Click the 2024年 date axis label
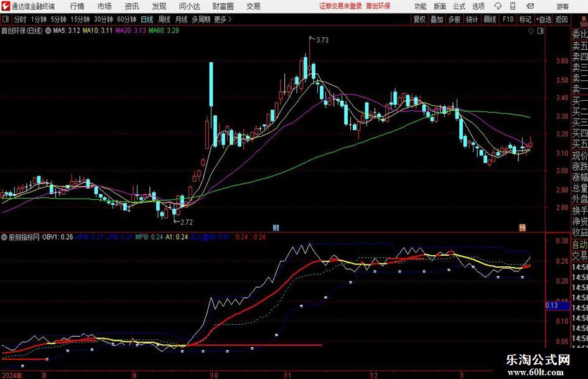This screenshot has width=588, height=379. [12, 375]
